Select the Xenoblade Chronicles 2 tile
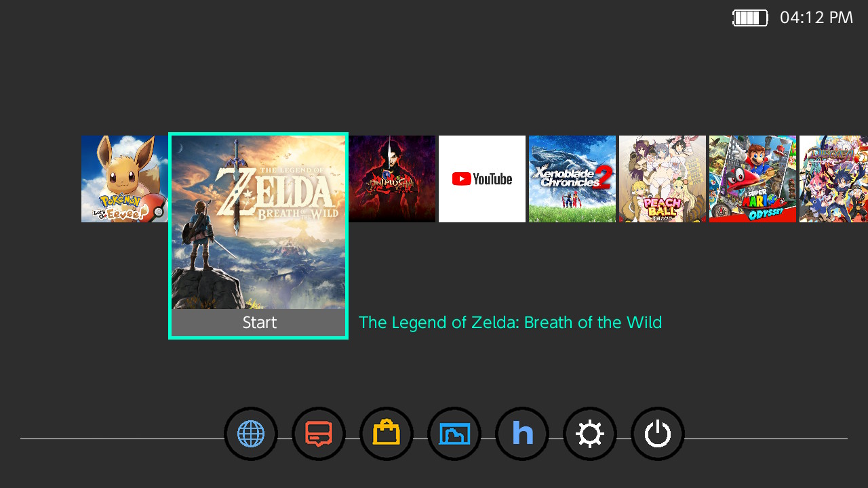 pyautogui.click(x=572, y=179)
